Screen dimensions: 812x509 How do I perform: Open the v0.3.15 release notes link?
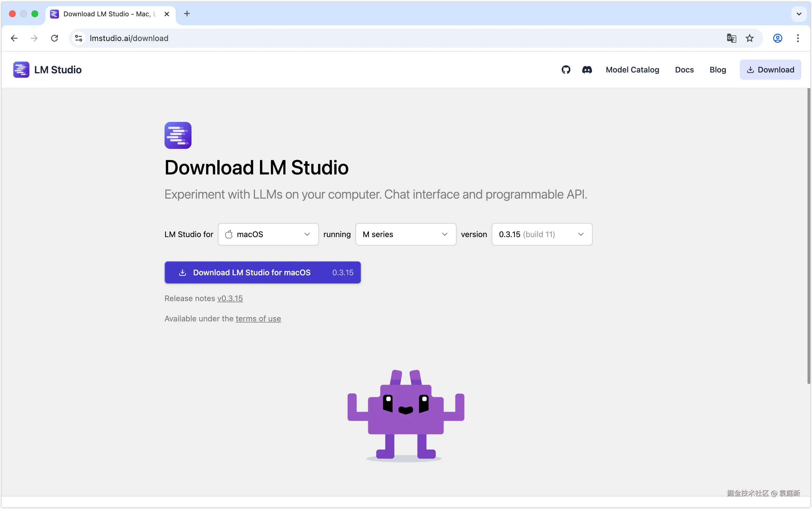click(x=230, y=298)
